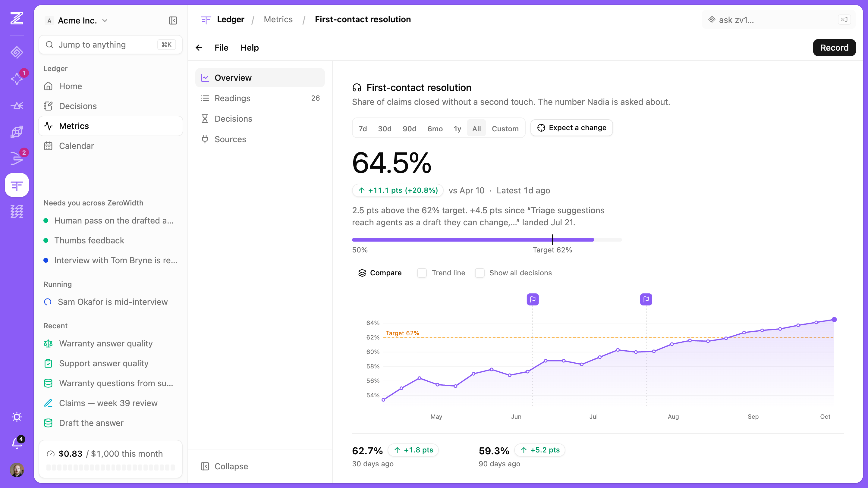This screenshot has width=868, height=488.
Task: Focus the Jump to anything search field
Action: 111,45
